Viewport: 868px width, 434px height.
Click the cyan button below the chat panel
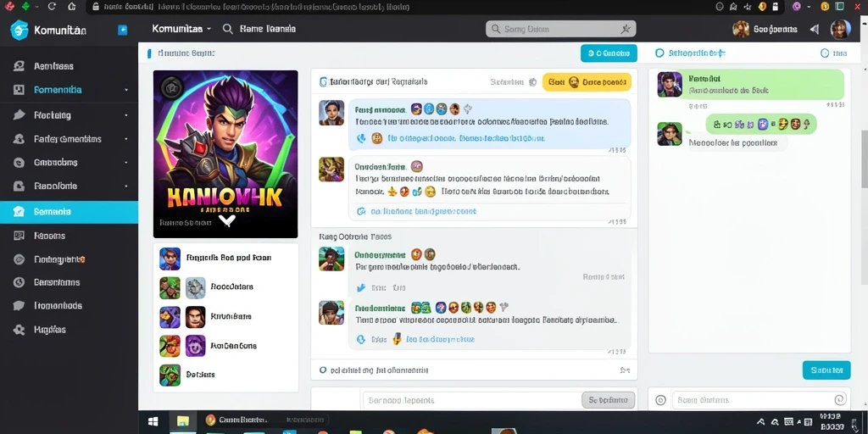(826, 370)
